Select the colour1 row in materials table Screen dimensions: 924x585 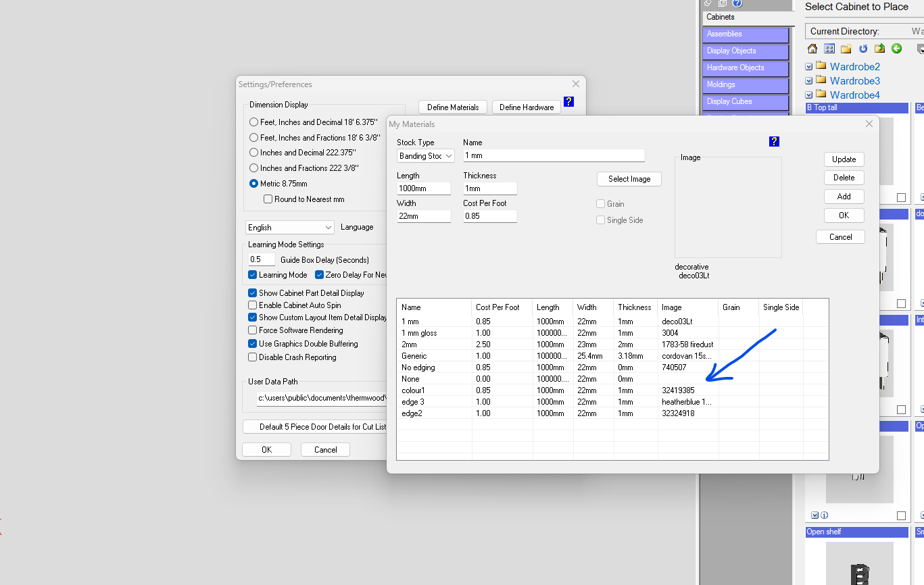414,390
